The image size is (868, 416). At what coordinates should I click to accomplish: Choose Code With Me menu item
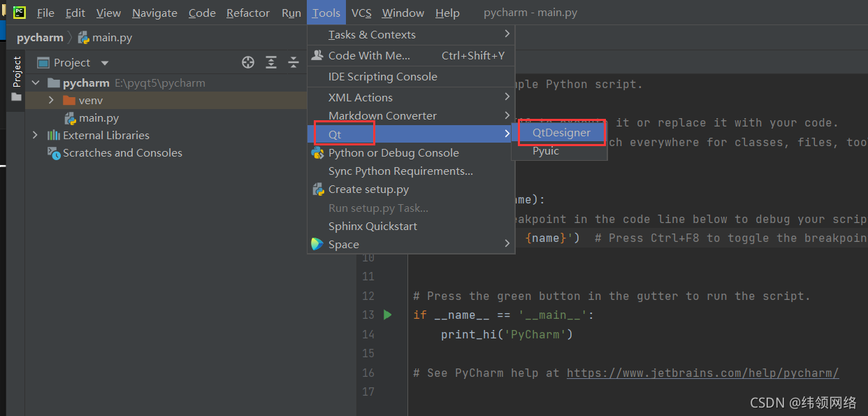(411, 55)
